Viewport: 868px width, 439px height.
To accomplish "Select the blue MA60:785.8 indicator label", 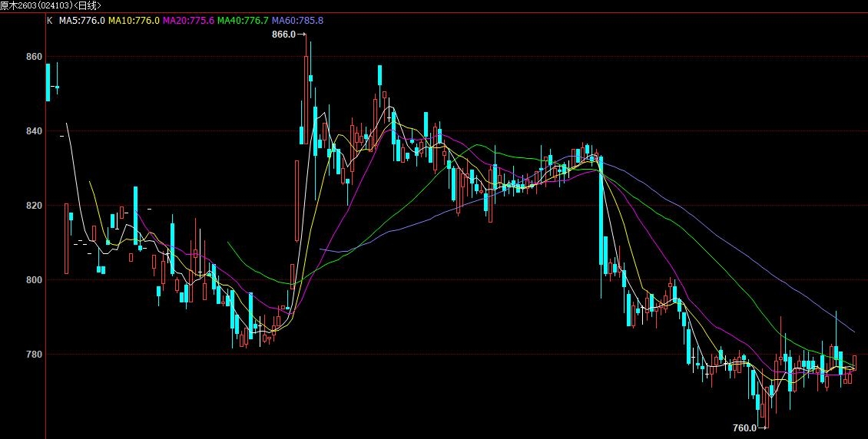I will tap(297, 21).
